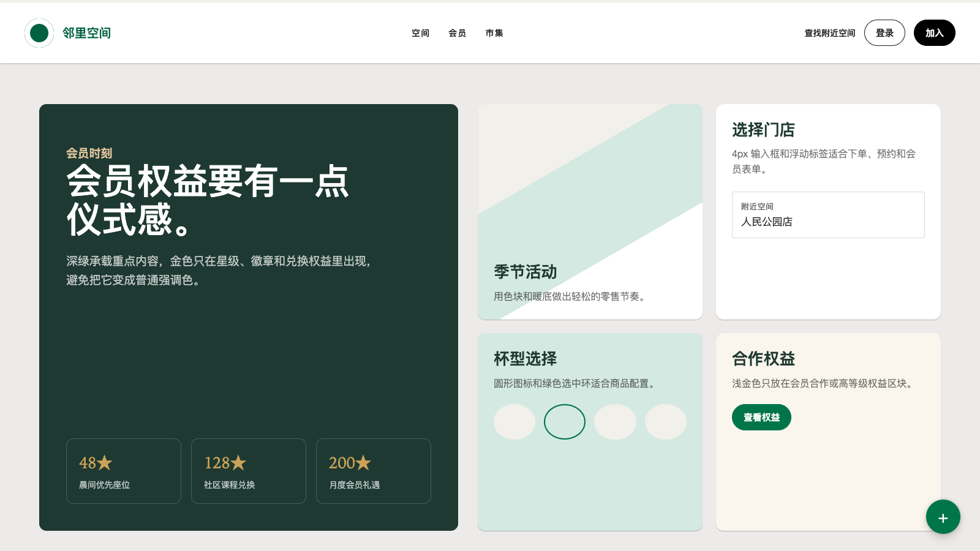The height and width of the screenshot is (551, 980).
Task: Click the paragraph beginning 深绿承载重点内容
Action: click(x=219, y=271)
